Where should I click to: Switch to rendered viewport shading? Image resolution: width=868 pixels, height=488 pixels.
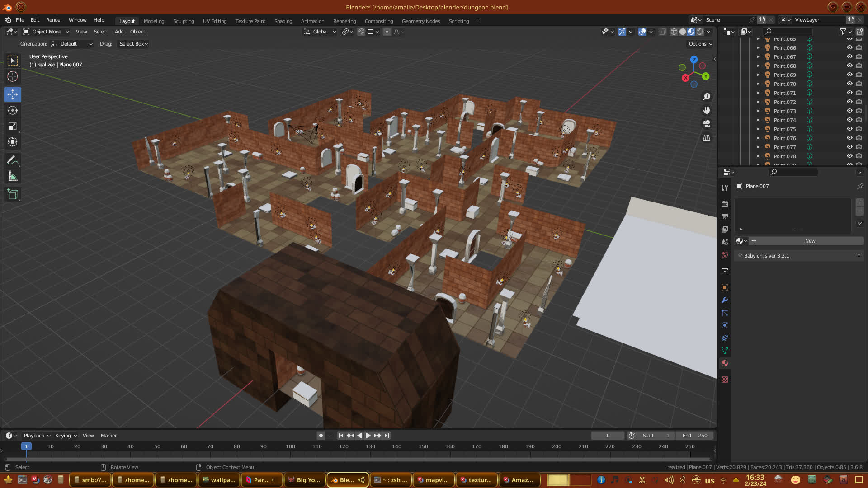700,32
